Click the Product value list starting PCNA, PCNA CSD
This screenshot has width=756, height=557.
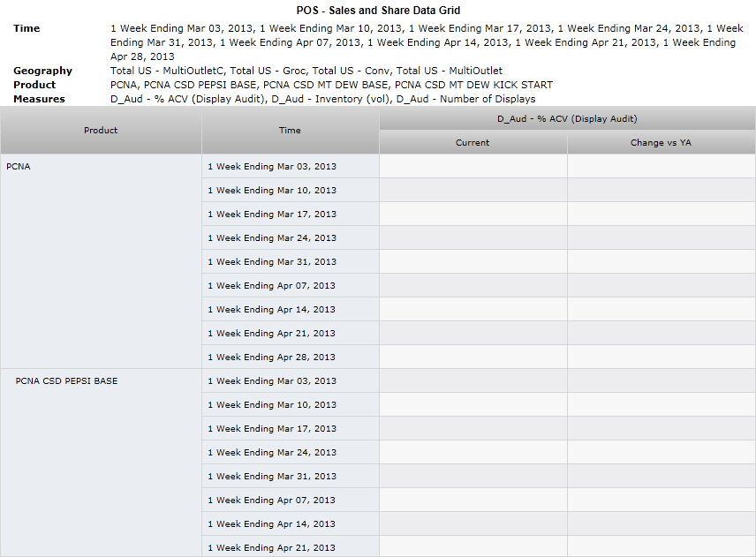point(331,85)
